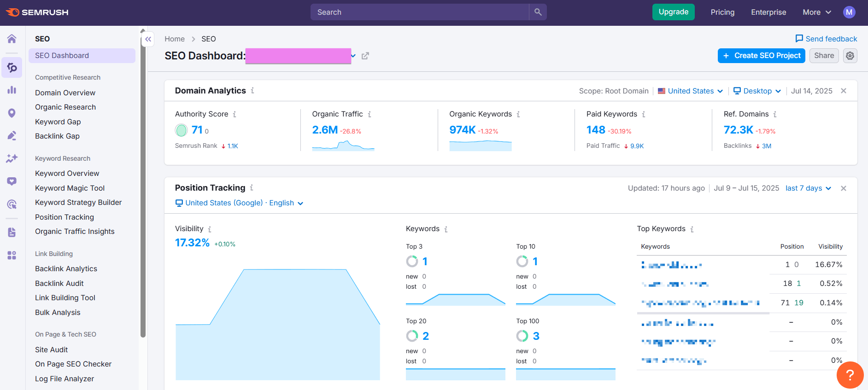
Task: Change Desktop device dropdown
Action: (757, 91)
